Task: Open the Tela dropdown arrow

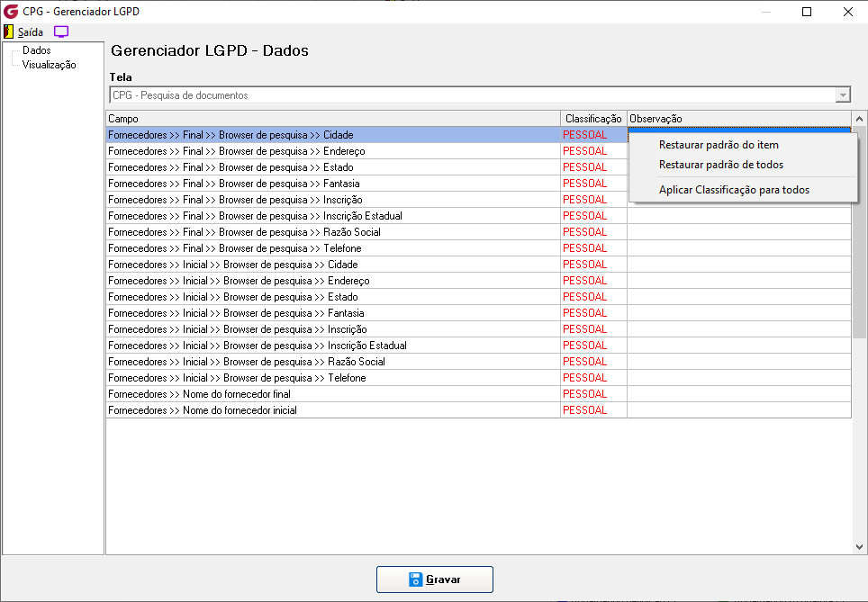Action: point(843,95)
